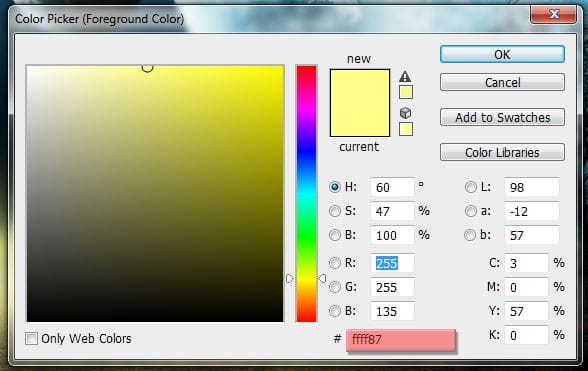Screen dimensions: 588x371
Task: Click the K black percentage field
Action: pos(526,335)
